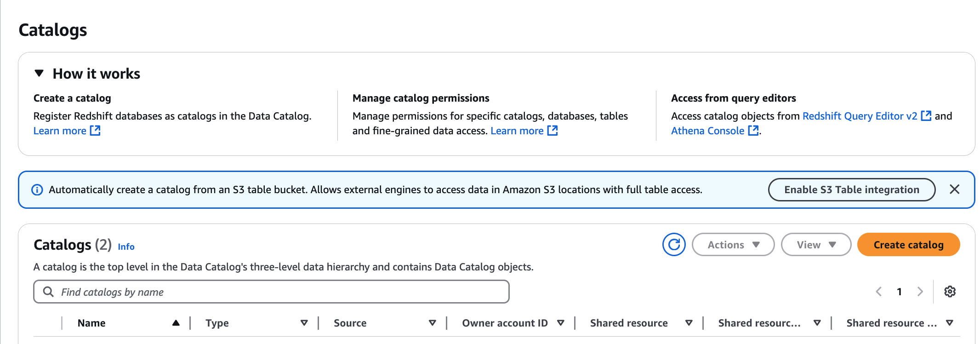The image size is (980, 344).
Task: Open Redshift Query Editor v2 link
Action: [x=860, y=116]
